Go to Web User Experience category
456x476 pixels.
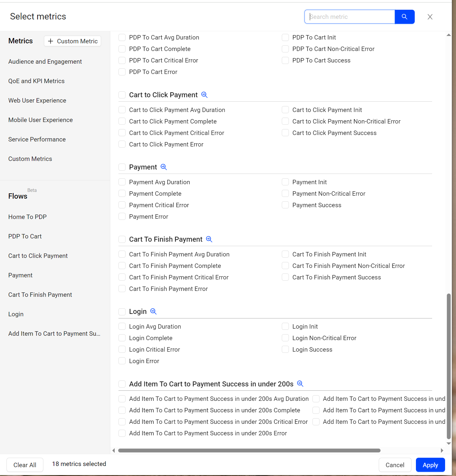(37, 101)
